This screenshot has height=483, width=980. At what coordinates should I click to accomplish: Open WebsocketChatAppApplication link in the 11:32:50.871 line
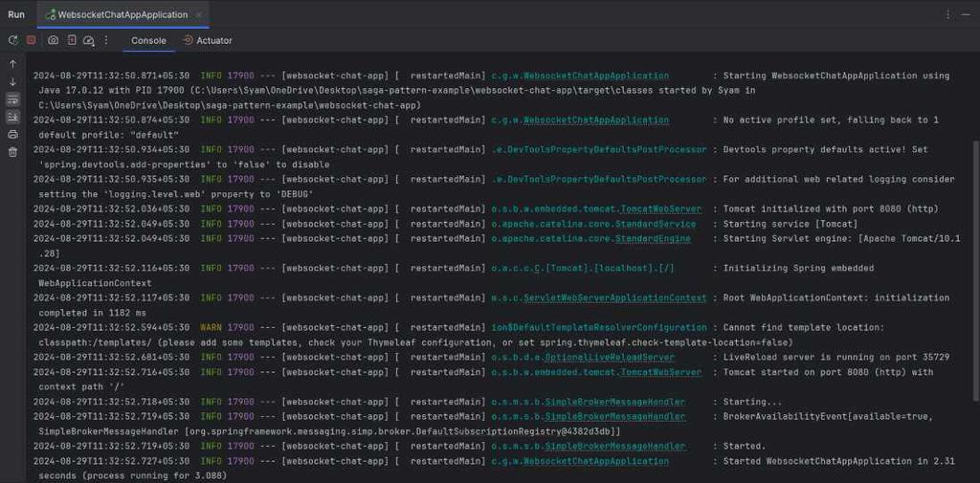pos(595,76)
